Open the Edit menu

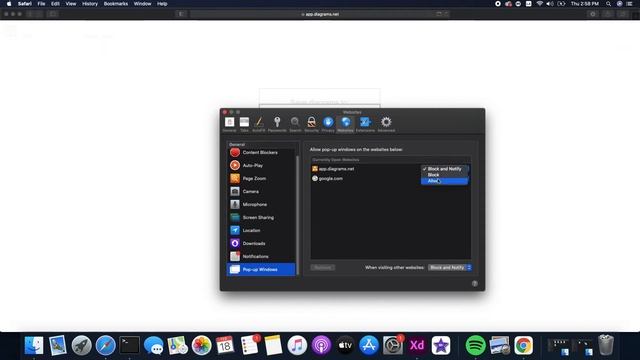55,4
